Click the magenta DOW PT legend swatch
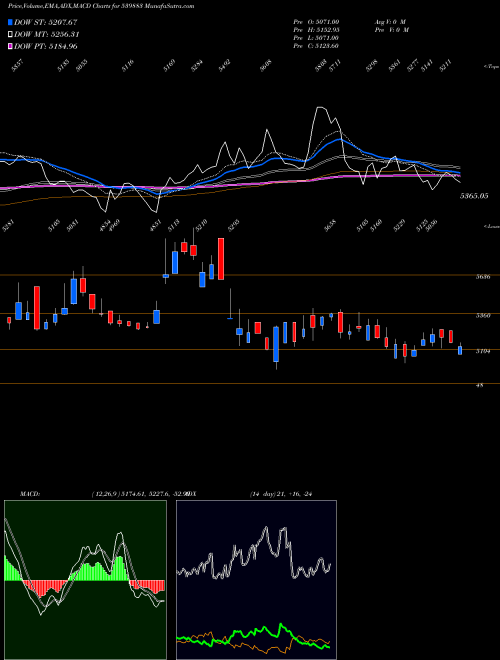Image resolution: width=500 pixels, height=660 pixels. point(11,47)
